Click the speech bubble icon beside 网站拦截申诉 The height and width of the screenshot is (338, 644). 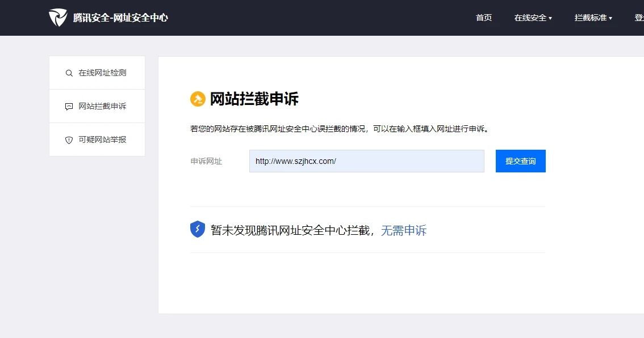coord(69,107)
